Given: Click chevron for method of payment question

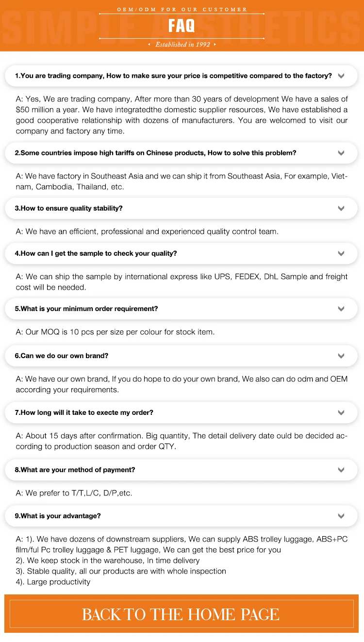Looking at the screenshot, I should (x=341, y=470).
